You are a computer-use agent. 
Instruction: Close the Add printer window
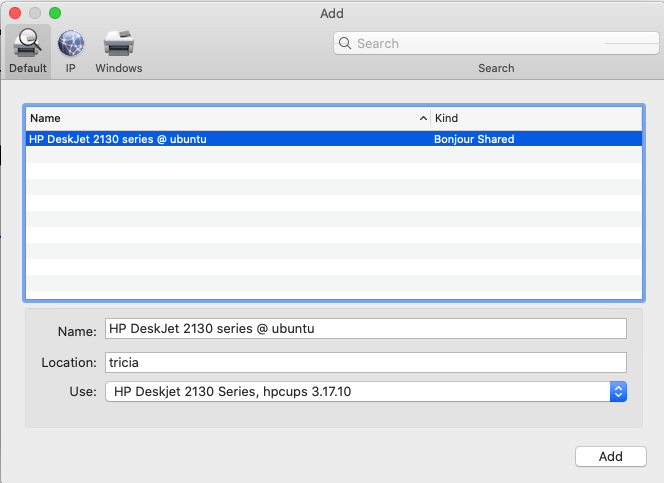click(15, 13)
